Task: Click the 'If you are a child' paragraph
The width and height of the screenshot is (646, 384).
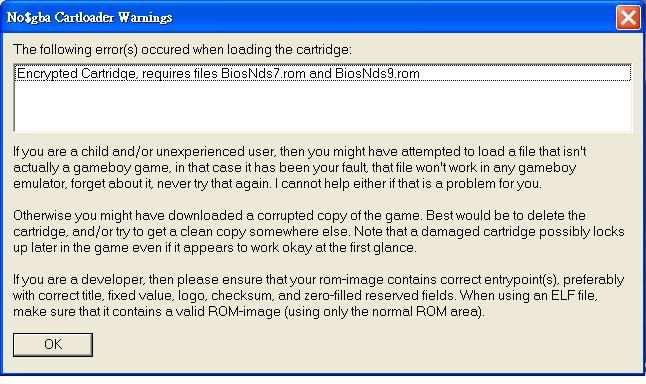Action: (x=300, y=167)
